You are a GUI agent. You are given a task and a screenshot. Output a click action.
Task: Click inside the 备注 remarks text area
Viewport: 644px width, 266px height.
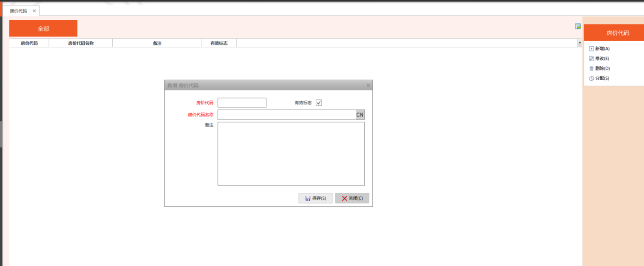291,154
